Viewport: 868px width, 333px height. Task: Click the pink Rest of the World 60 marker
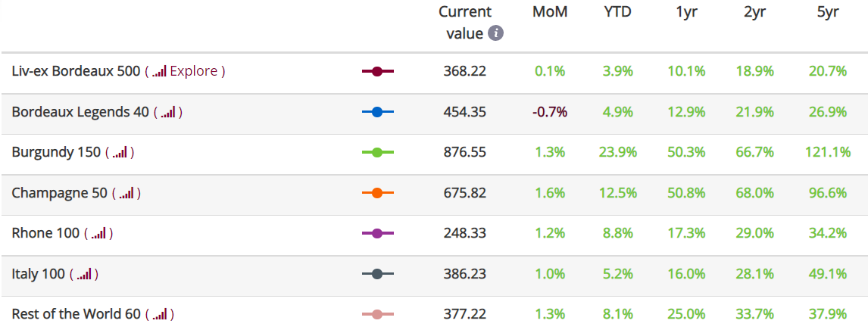tap(377, 314)
